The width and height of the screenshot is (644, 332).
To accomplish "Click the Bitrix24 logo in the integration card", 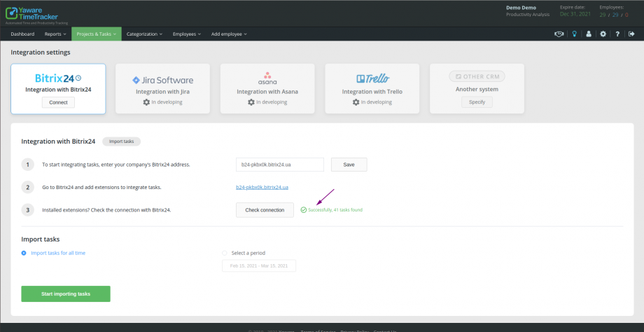I will click(58, 78).
